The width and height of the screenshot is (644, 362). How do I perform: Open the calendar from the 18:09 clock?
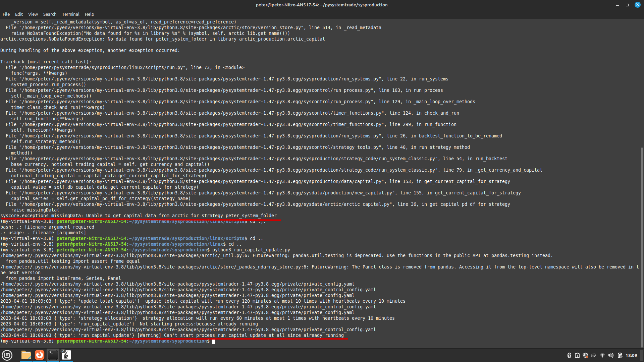point(631,355)
